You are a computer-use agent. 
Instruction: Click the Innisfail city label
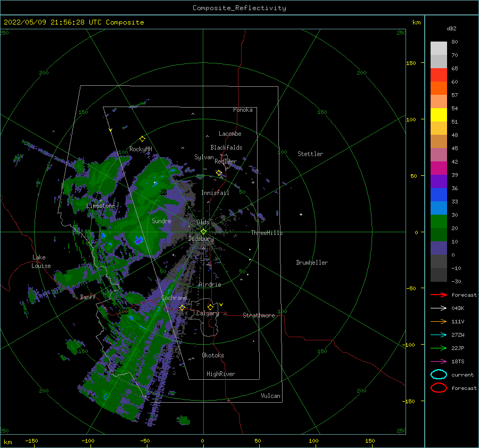click(215, 193)
